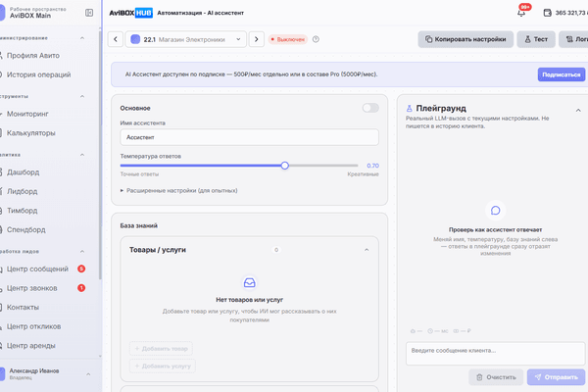The width and height of the screenshot is (588, 392).
Task: Click the AviBOX Main workspace name
Action: 30,16
